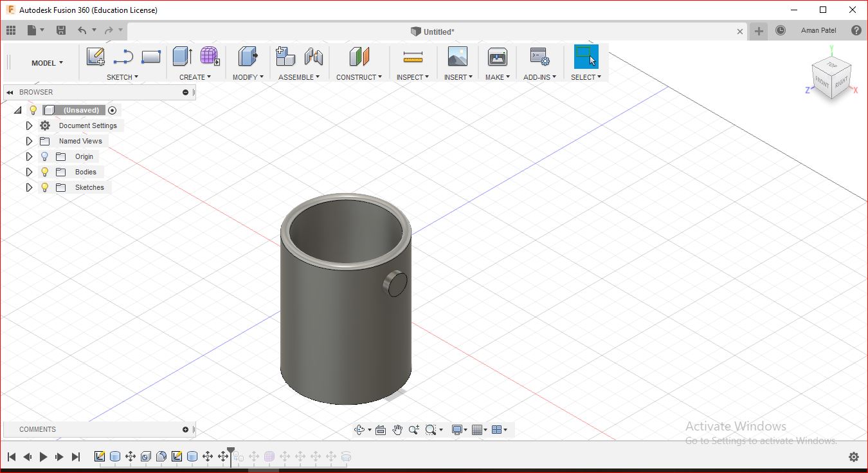Expand the Document Settings tree node
Image resolution: width=868 pixels, height=473 pixels.
tap(29, 125)
